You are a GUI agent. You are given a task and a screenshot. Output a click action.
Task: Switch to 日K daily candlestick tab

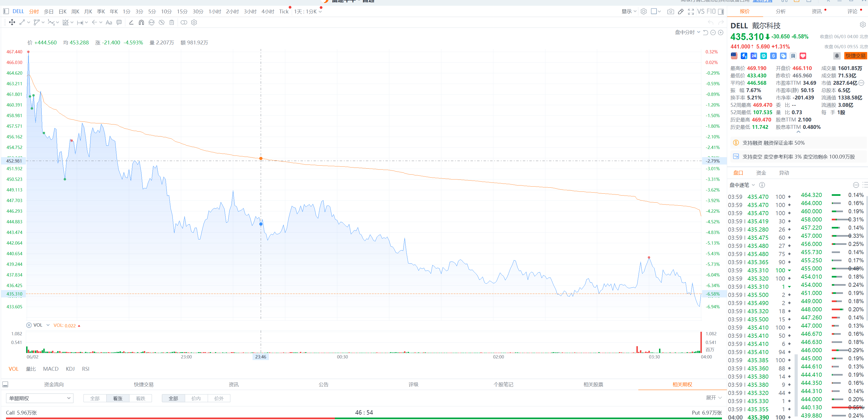pyautogui.click(x=63, y=11)
